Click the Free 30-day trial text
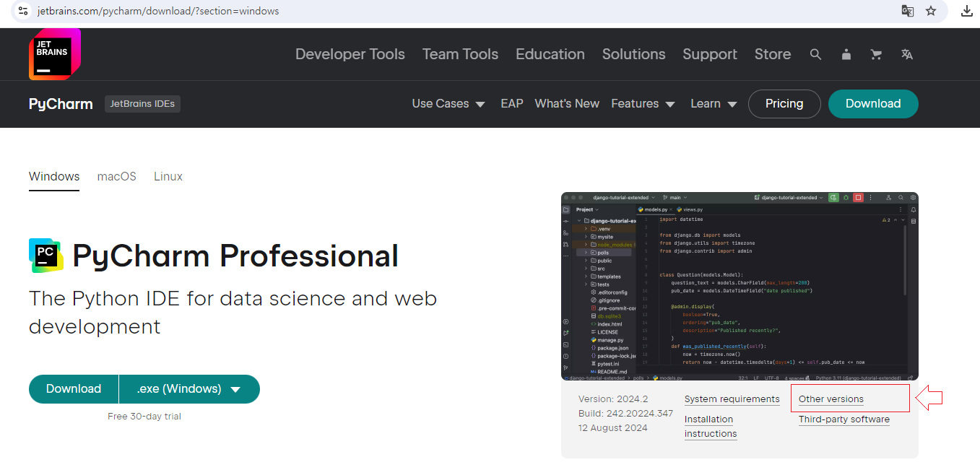The image size is (980, 470). coord(144,417)
